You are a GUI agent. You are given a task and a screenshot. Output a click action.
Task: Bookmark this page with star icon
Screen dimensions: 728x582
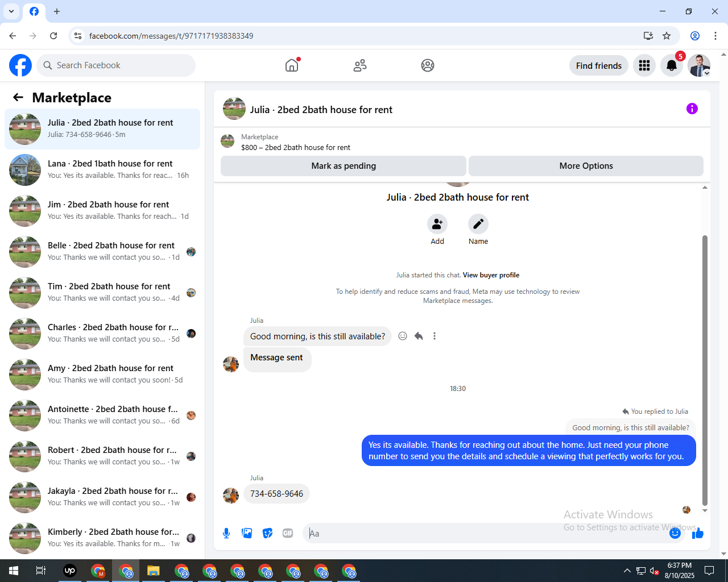pyautogui.click(x=667, y=36)
